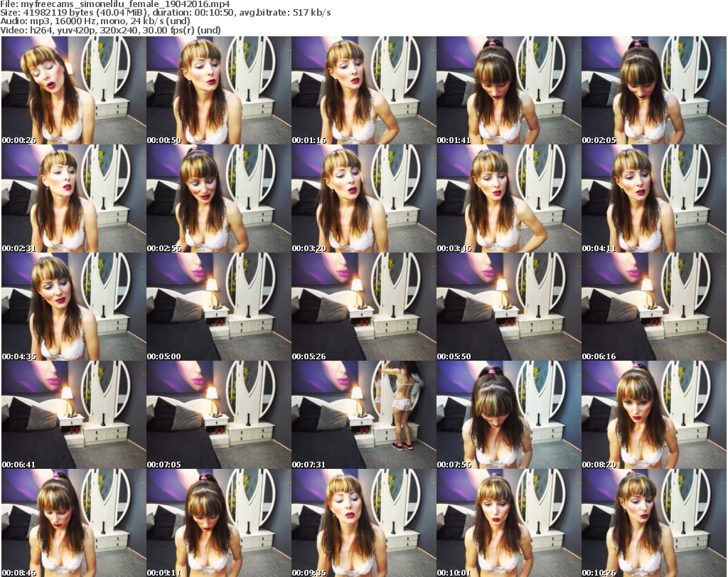Viewport: 728px width, 577px height.
Task: Select the thumbnail at timestamp 00:08:20
Action: pos(654,415)
